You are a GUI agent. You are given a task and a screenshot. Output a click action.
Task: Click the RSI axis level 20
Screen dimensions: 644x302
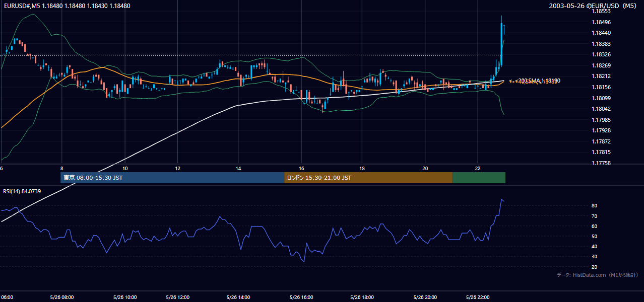click(594, 267)
